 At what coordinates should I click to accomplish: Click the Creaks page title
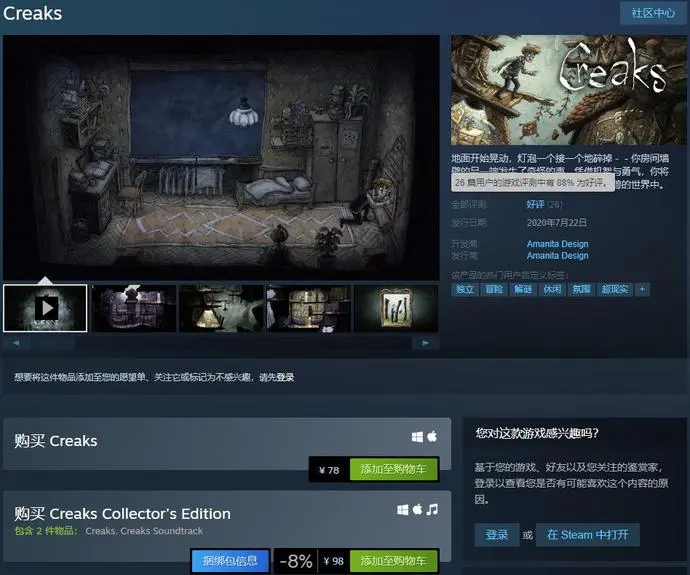33,13
